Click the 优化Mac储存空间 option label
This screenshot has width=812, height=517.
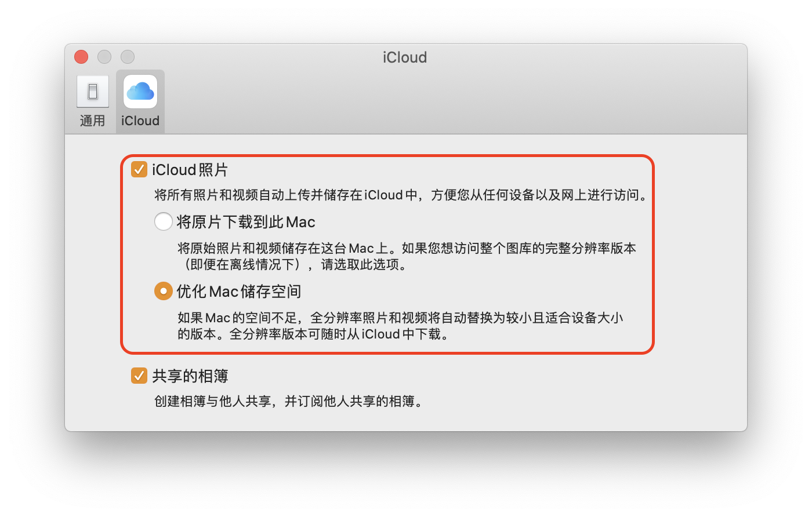click(x=239, y=292)
